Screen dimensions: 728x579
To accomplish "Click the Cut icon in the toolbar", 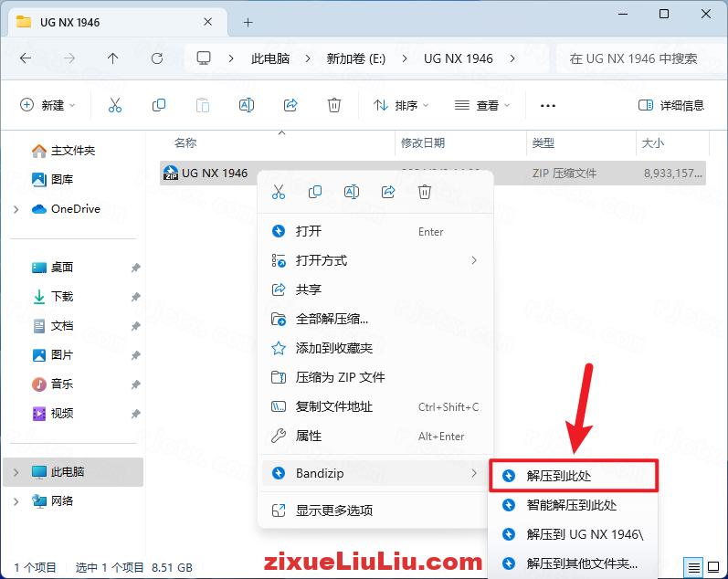I will point(115,105).
